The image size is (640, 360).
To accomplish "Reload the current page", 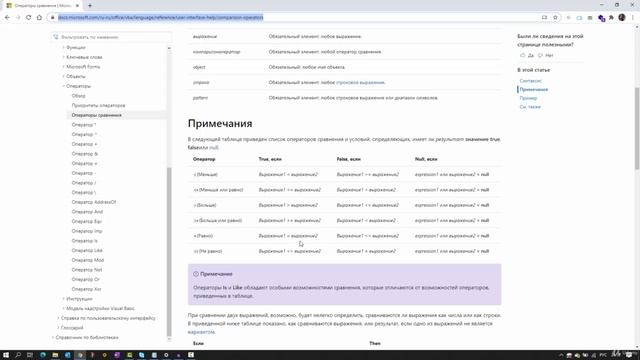I will (29, 18).
